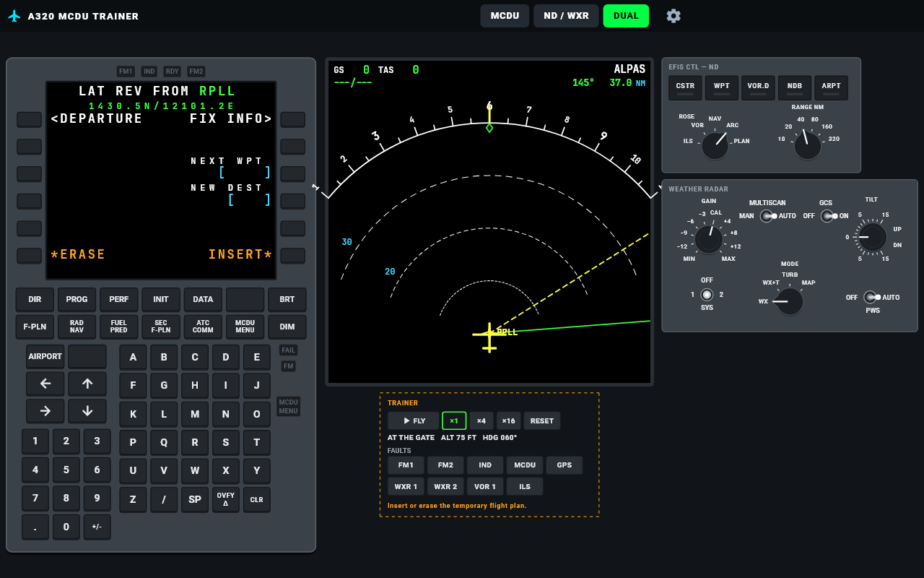Toggle the ARPT airport display button
924x578 pixels.
pos(831,88)
